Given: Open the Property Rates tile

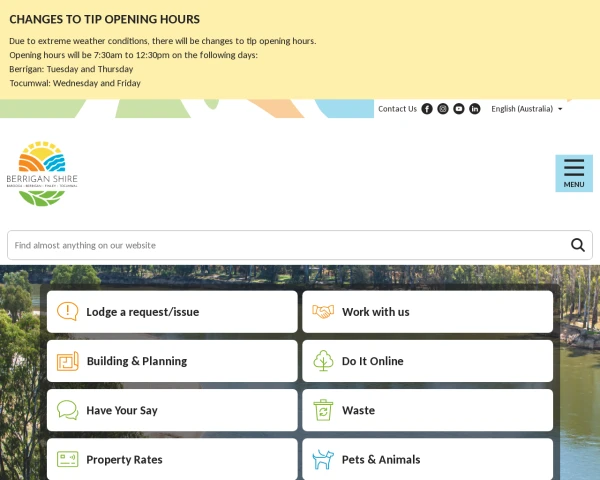Looking at the screenshot, I should click(x=172, y=459).
